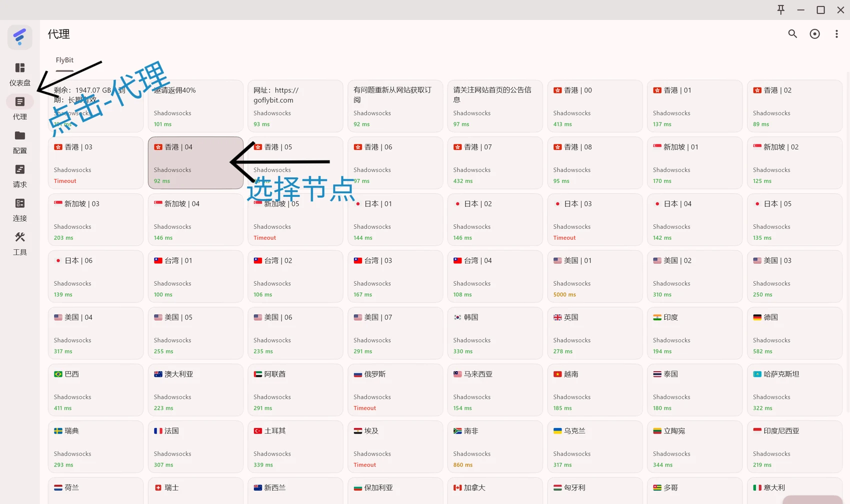The height and width of the screenshot is (504, 850).
Task: Open the Tools (工具) sidebar icon
Action: (x=20, y=237)
